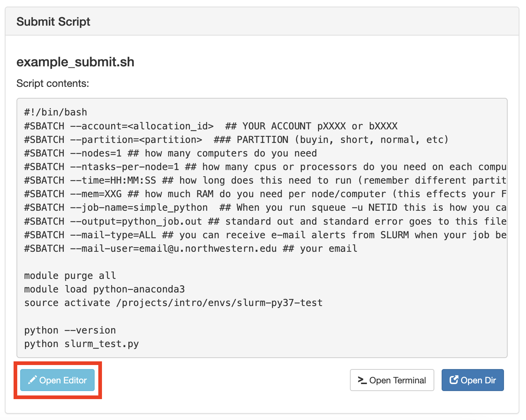The height and width of the screenshot is (420, 526).
Task: Click the Submit Script panel header
Action: pyautogui.click(x=53, y=21)
